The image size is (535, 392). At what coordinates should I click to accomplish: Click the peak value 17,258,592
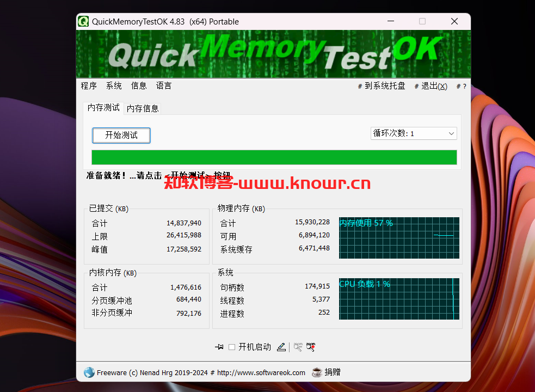pyautogui.click(x=184, y=249)
